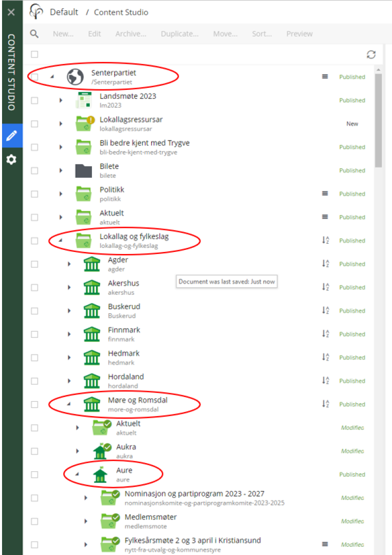Image resolution: width=392 pixels, height=555 pixels.
Task: Click the vertical scrollbar thumb
Action: (x=379, y=120)
